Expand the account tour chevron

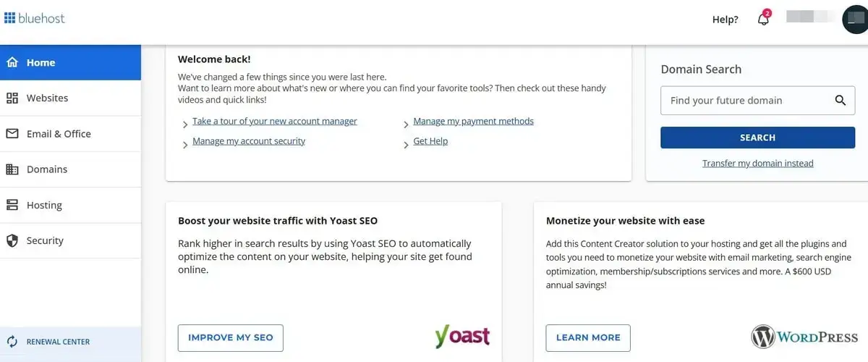point(186,125)
